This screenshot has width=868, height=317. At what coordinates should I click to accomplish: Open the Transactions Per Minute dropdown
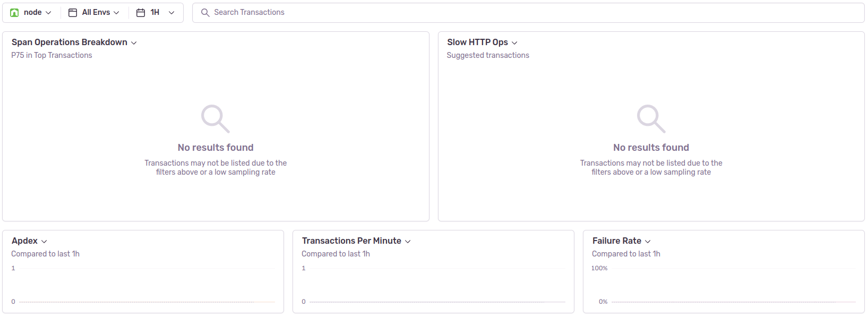408,241
